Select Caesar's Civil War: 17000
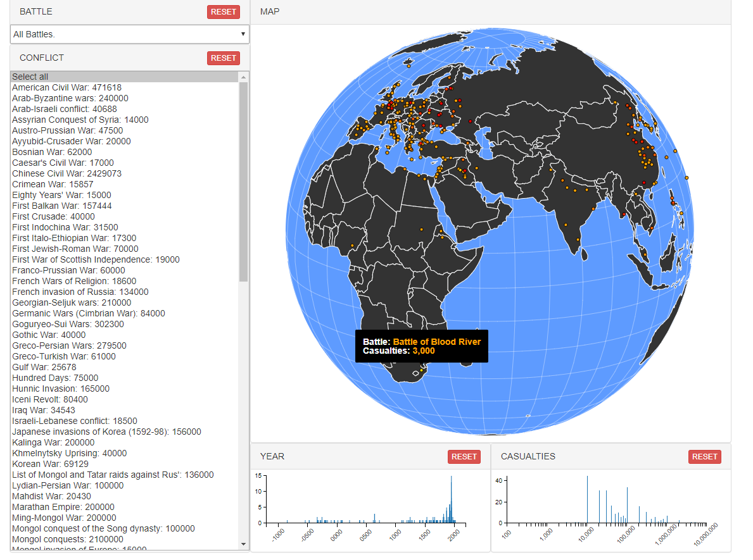 [x=124, y=163]
